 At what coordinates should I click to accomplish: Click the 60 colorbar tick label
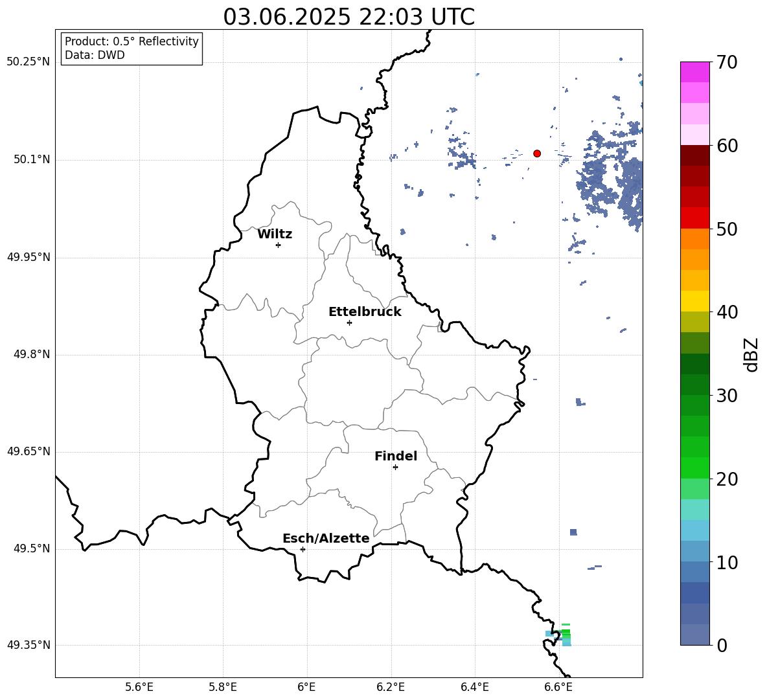pyautogui.click(x=727, y=146)
